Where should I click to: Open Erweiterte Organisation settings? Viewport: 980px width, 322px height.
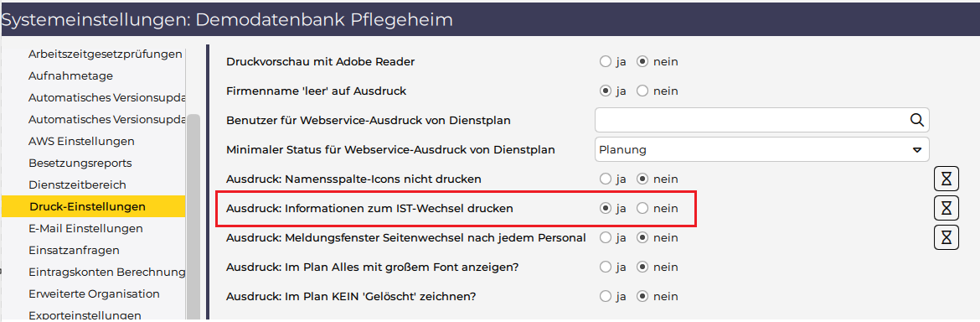click(94, 293)
